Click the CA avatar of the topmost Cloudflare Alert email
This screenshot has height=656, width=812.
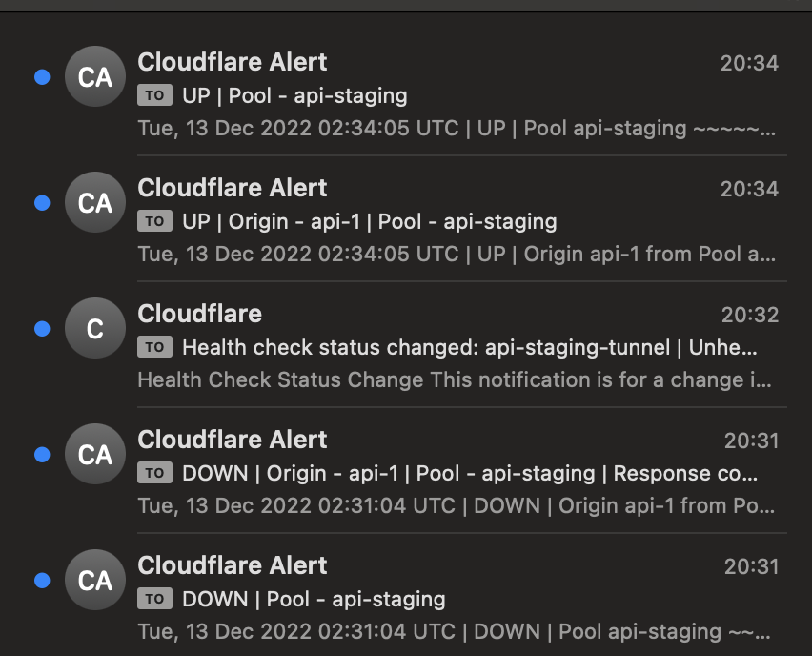pyautogui.click(x=95, y=76)
